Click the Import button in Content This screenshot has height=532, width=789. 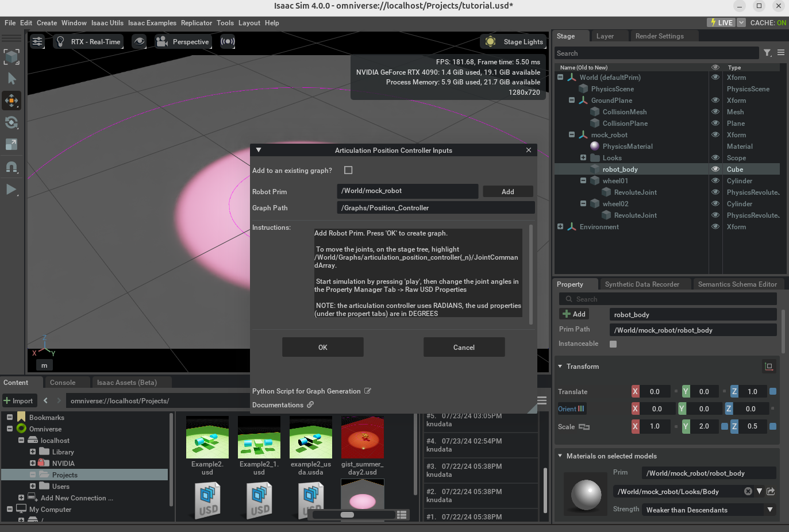click(x=19, y=401)
